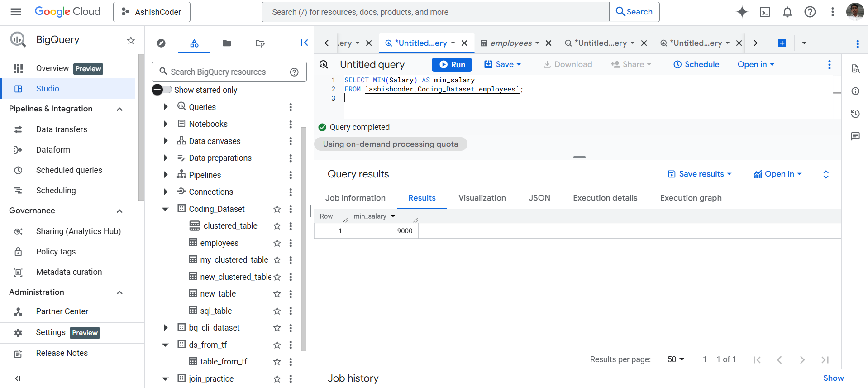Collapse the Governance section
This screenshot has height=388, width=868.
coord(119,211)
